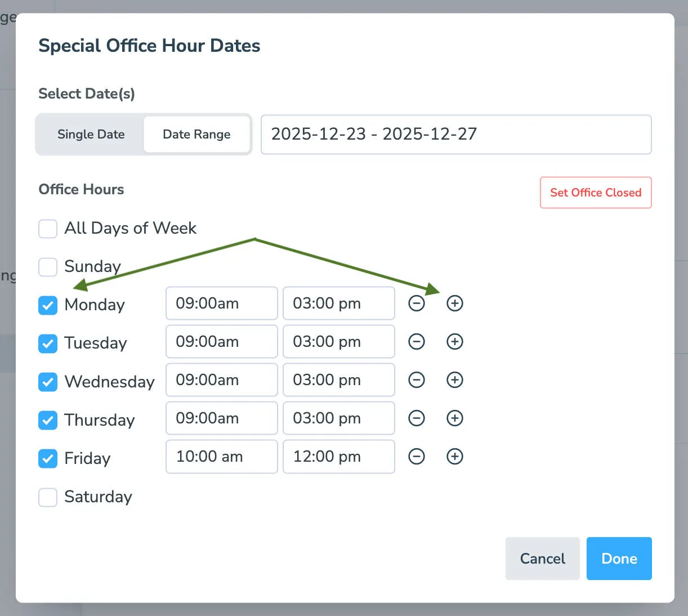Add an extra Friday time slot
Image resolution: width=688 pixels, height=616 pixels.
(x=454, y=456)
